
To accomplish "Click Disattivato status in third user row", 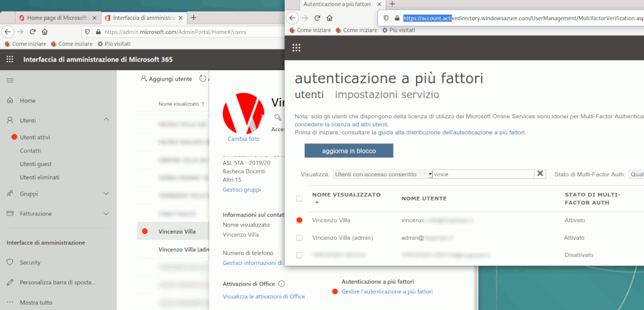I will [579, 255].
